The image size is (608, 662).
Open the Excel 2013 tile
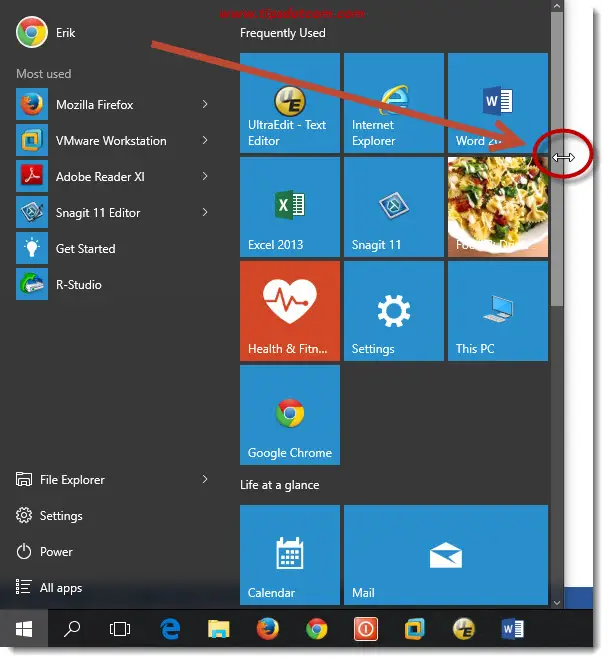[290, 207]
